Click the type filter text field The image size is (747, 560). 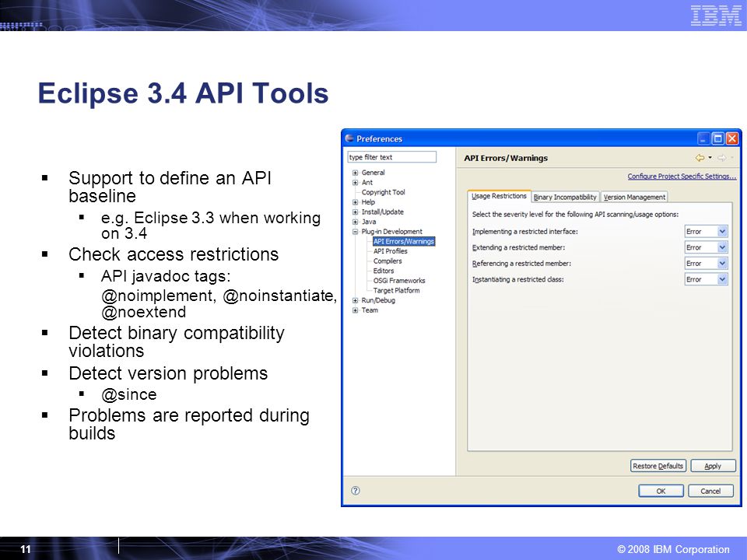coord(391,157)
